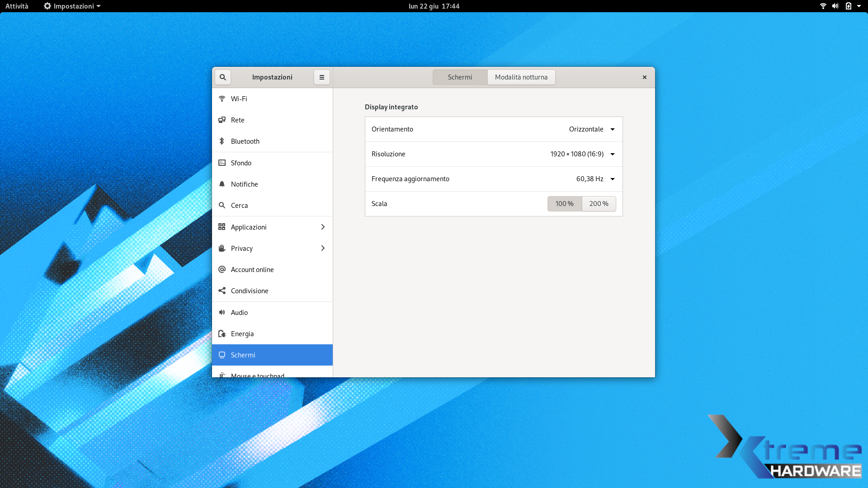Image resolution: width=868 pixels, height=488 pixels.
Task: Select the Bluetooth icon in the sidebar
Action: coord(222,141)
